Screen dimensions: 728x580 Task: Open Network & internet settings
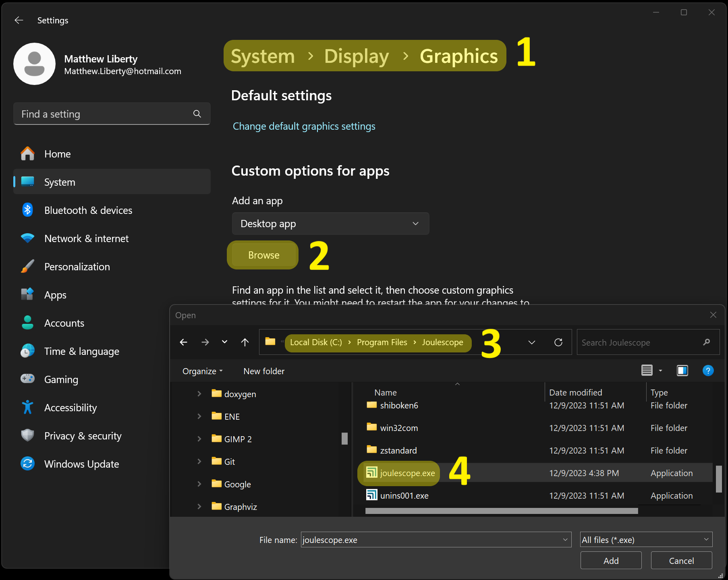tap(112, 238)
